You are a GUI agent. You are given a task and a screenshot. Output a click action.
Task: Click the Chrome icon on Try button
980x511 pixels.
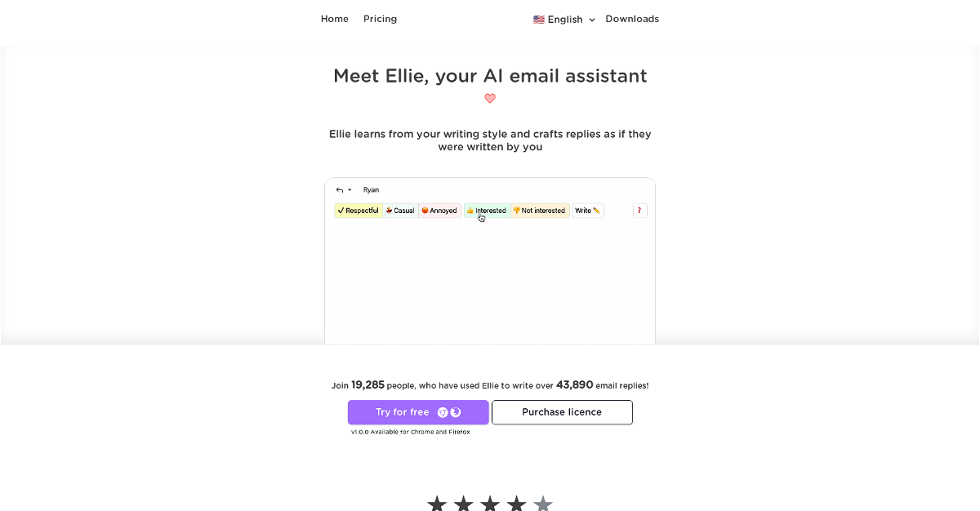point(443,412)
